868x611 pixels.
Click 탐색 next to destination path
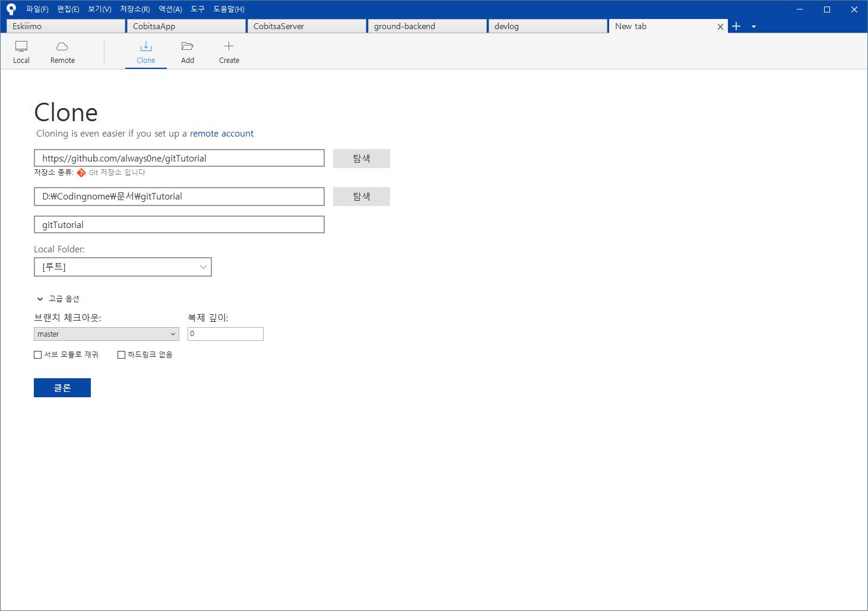(x=362, y=197)
